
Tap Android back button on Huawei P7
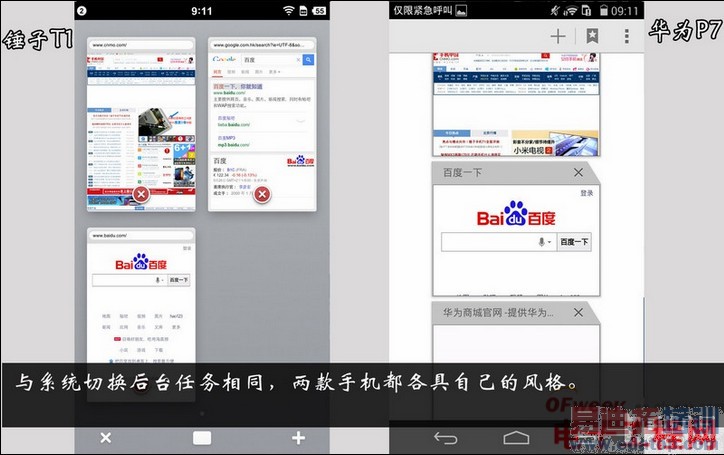pyautogui.click(x=445, y=437)
